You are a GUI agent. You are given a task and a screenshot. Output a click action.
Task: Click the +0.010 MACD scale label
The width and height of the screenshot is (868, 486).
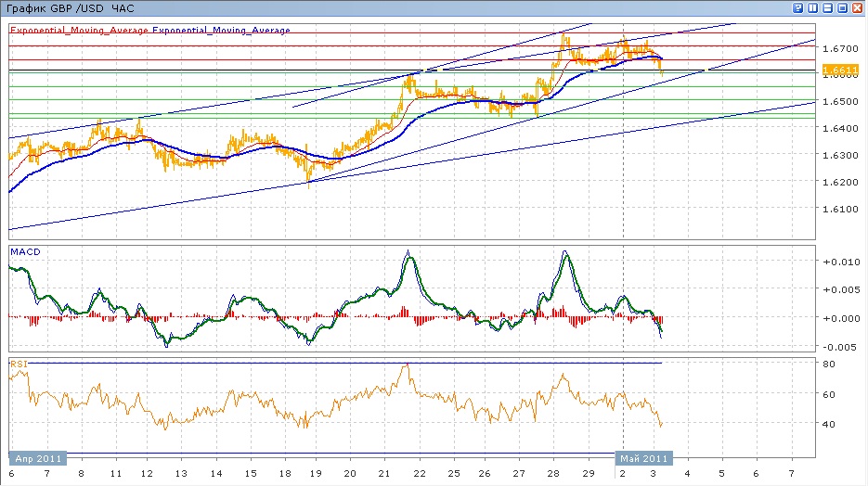838,262
